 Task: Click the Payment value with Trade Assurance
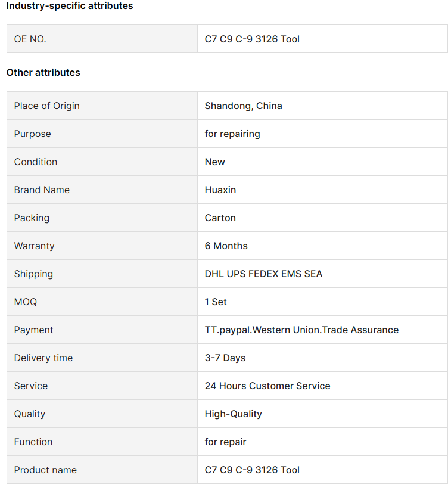click(302, 330)
